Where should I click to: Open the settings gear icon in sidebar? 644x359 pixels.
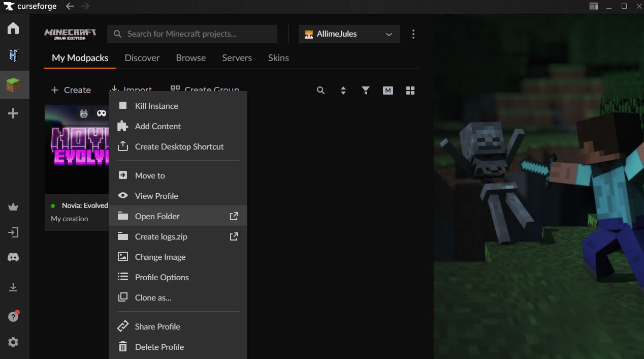pos(13,342)
